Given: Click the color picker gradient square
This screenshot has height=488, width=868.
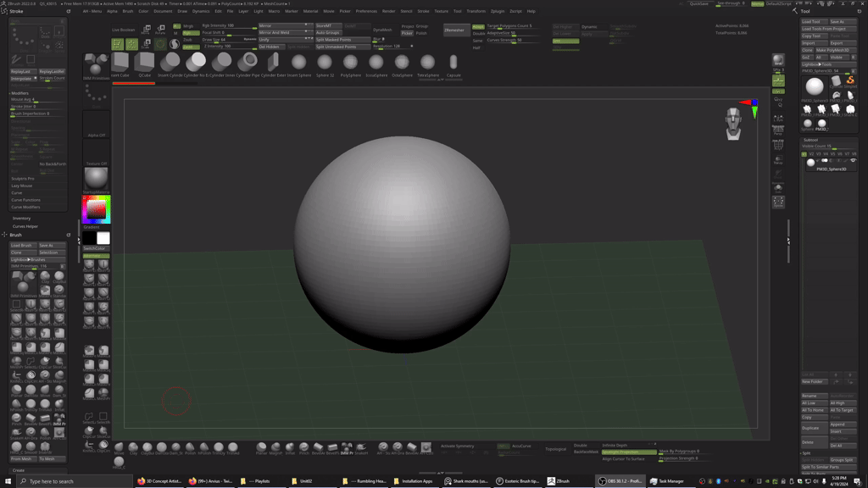Looking at the screenshot, I should point(96,211).
